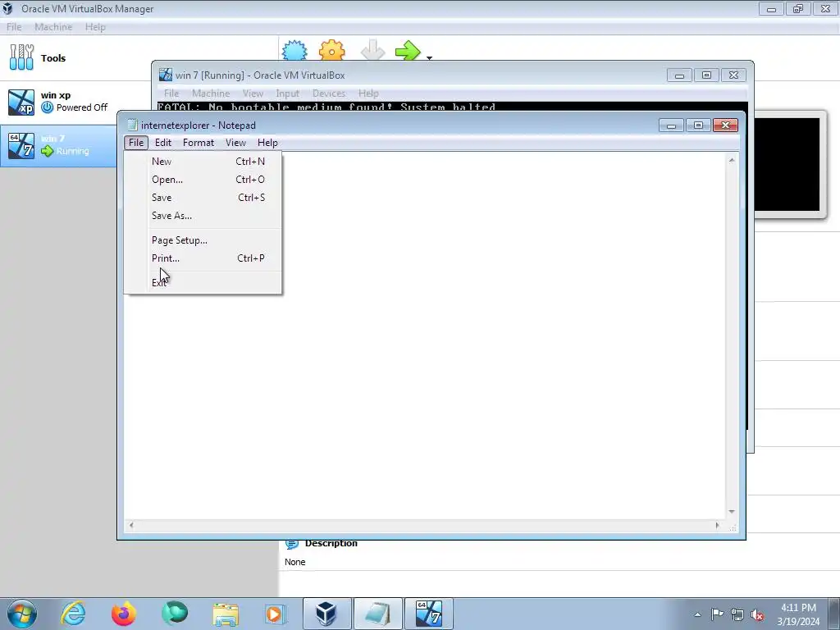Click the Notepad title bar document icon
This screenshot has width=840, height=630.
pyautogui.click(x=132, y=125)
